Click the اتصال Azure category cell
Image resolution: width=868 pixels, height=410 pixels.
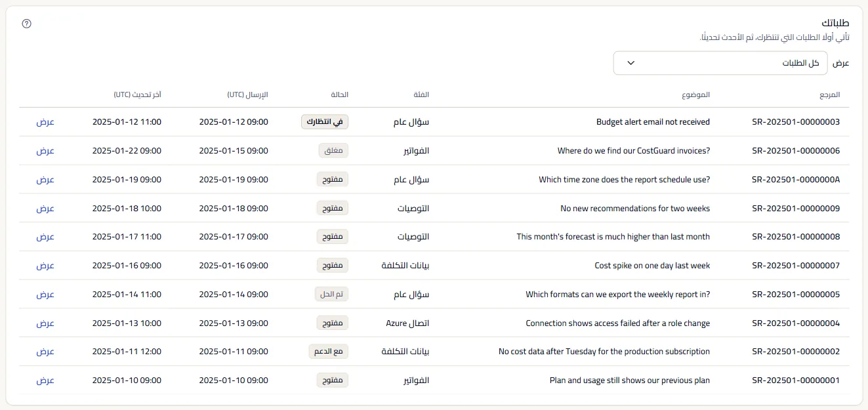tap(407, 323)
